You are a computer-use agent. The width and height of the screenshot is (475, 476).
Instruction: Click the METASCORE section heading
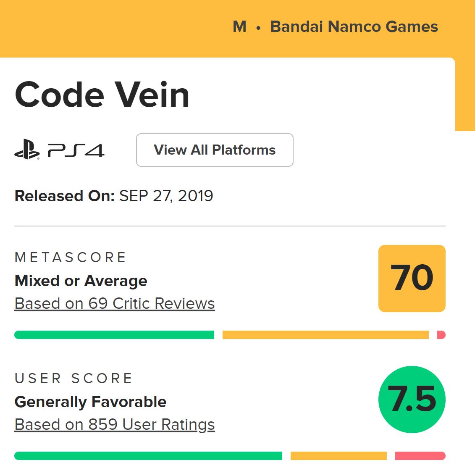pos(71,257)
